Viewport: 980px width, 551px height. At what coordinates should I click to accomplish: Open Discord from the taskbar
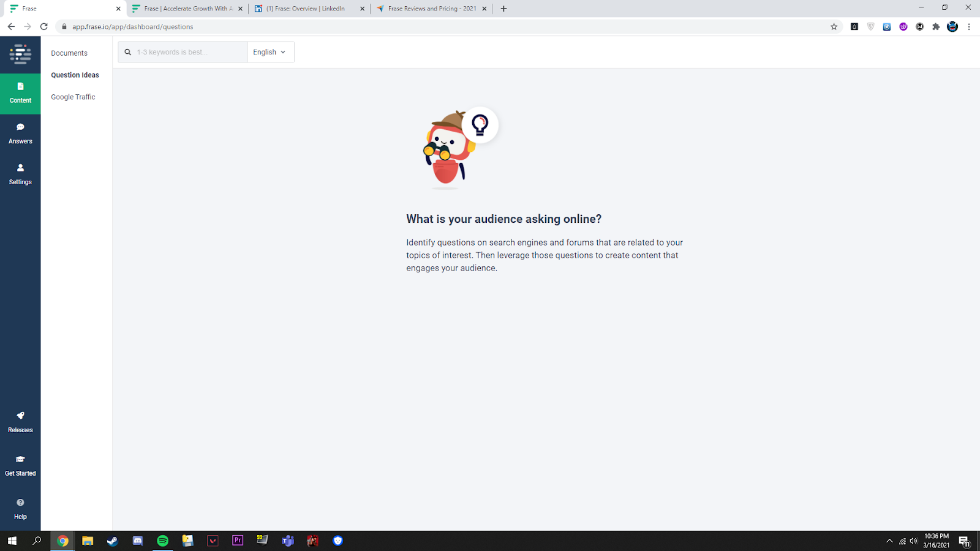tap(138, 541)
